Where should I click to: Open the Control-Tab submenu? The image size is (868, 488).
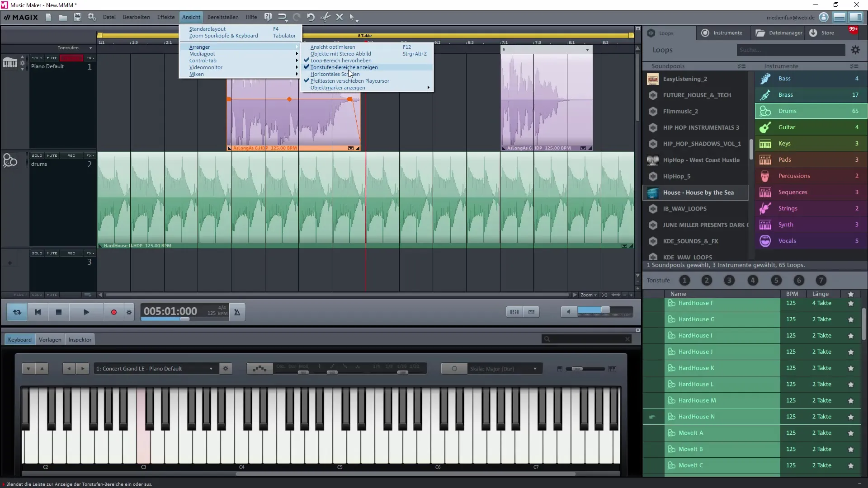[x=240, y=61]
